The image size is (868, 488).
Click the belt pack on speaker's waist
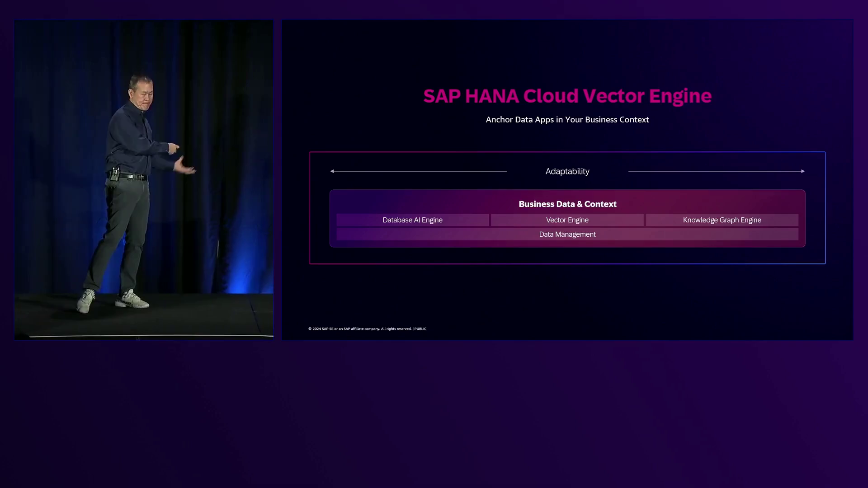115,174
